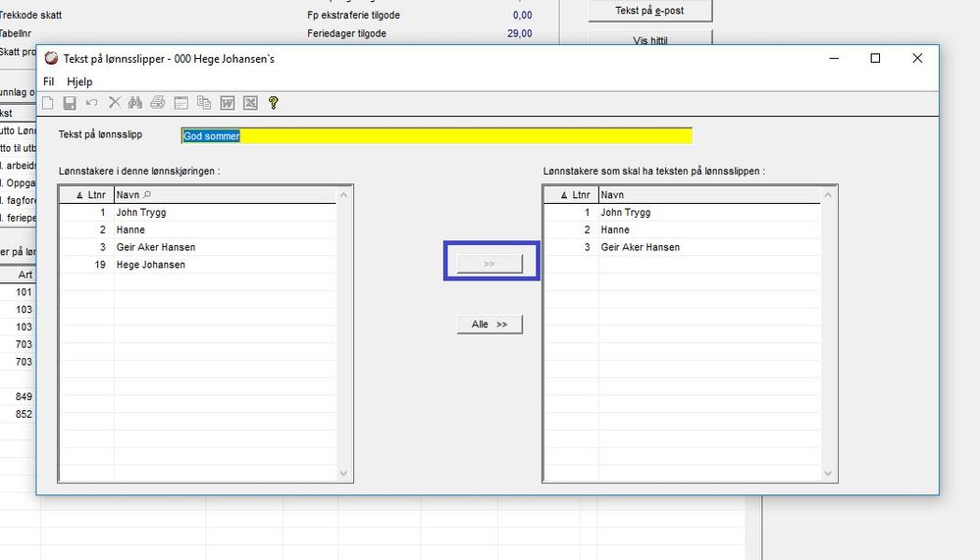Click the Undo arrow toolbar icon

pyautogui.click(x=92, y=103)
